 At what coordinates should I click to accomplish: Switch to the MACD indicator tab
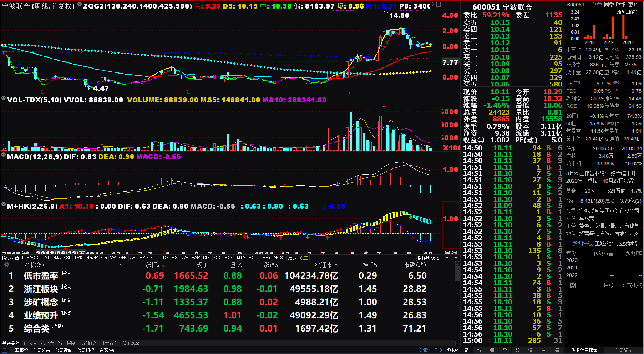click(32, 257)
